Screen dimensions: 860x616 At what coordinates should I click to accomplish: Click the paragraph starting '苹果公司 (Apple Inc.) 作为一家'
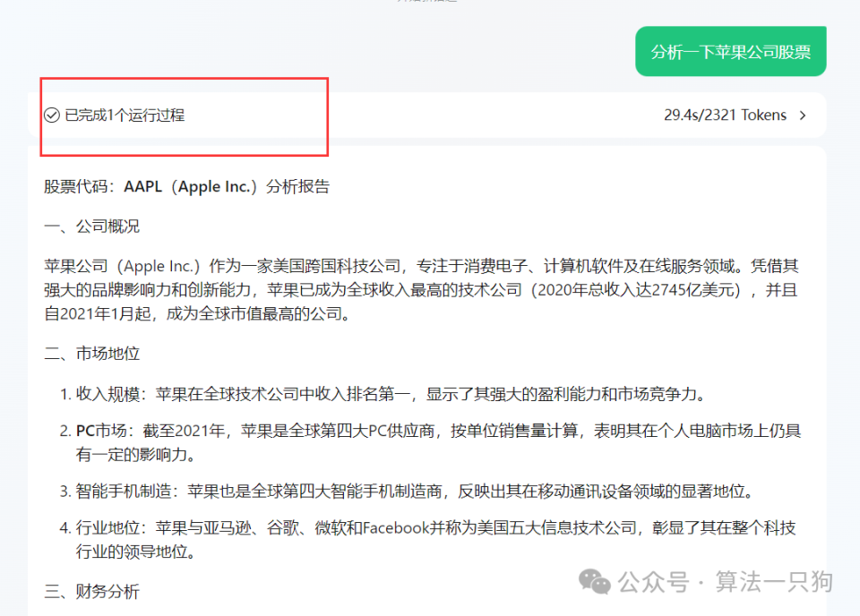click(421, 290)
